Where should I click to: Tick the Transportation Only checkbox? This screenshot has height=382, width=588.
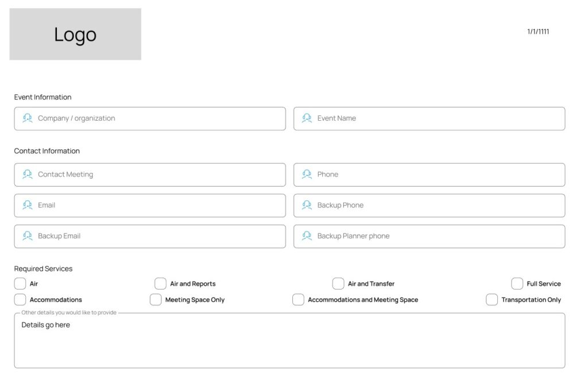point(492,300)
